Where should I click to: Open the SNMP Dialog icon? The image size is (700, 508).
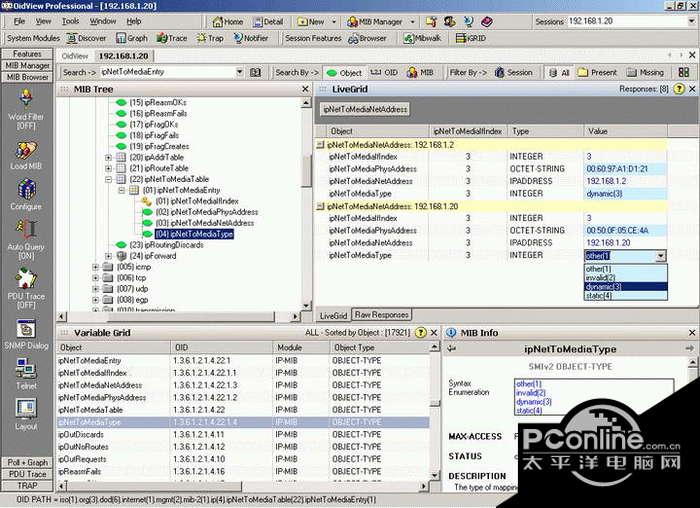pyautogui.click(x=26, y=334)
